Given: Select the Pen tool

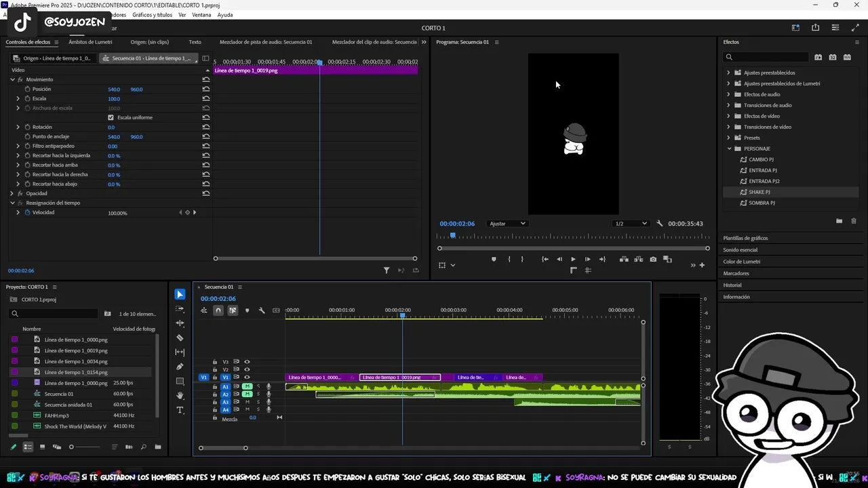Looking at the screenshot, I should (x=180, y=367).
